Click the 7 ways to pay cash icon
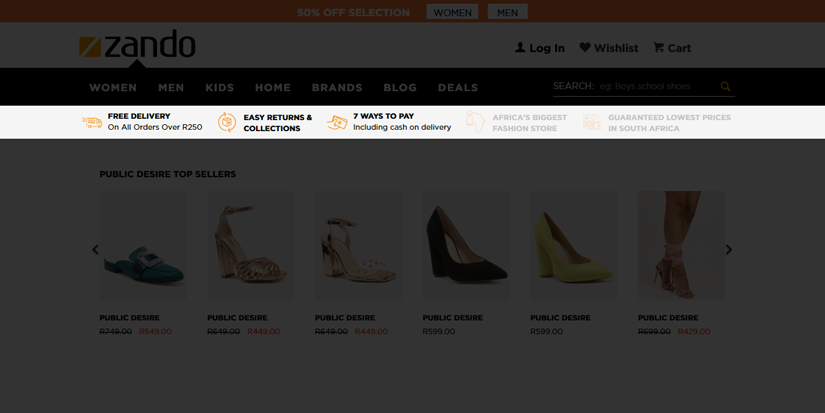Screen dimensions: 825x413 337,123
